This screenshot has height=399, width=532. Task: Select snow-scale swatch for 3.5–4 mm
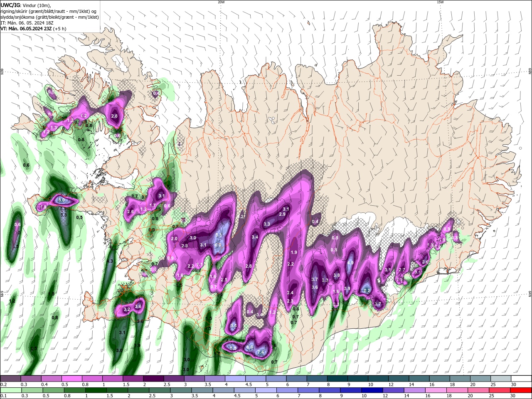(x=214, y=379)
